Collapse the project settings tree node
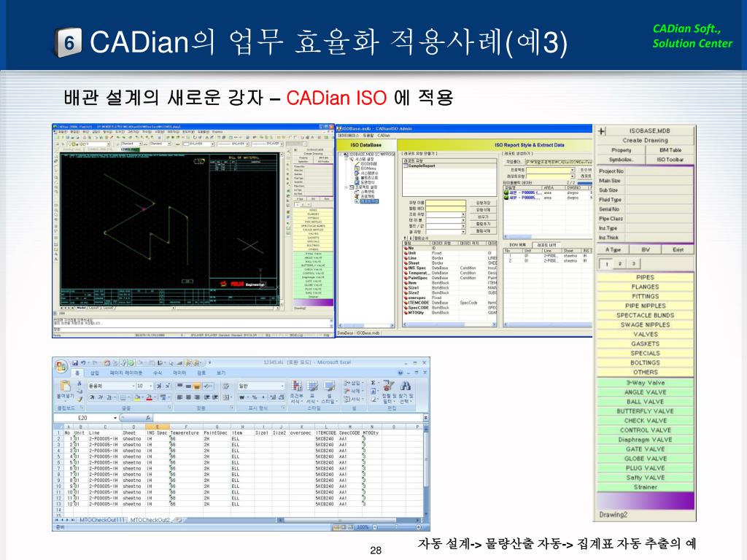 click(347, 187)
